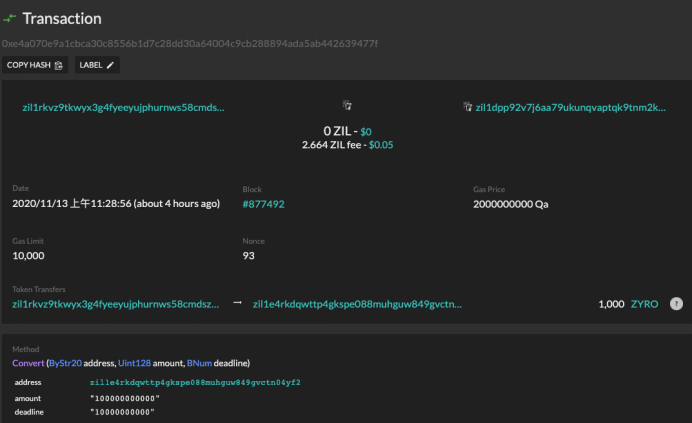Click contract icon before zil1dpp92v7j6aa address
Image resolution: width=692 pixels, height=423 pixels.
coord(467,107)
